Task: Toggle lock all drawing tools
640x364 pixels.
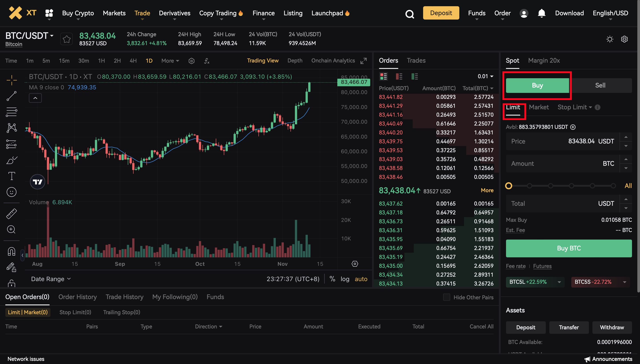Action: click(12, 283)
